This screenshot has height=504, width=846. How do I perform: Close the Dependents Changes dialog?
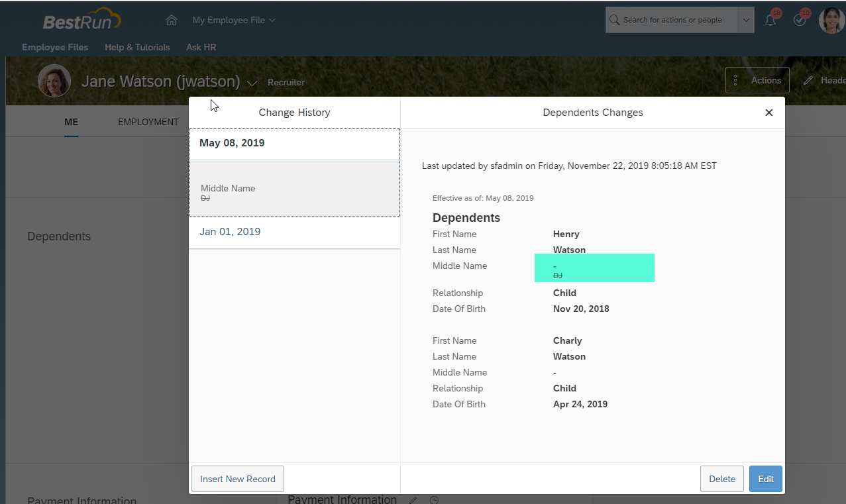769,113
